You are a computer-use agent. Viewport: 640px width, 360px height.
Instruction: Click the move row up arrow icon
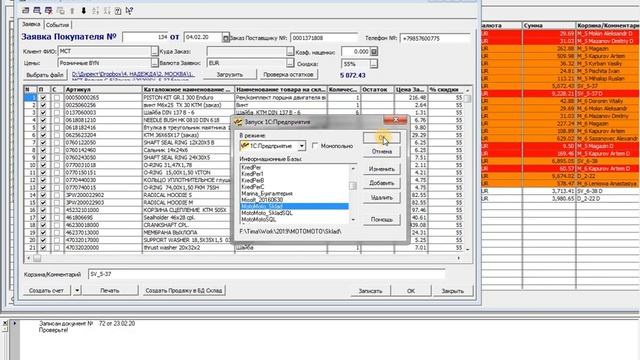pyautogui.click(x=72, y=11)
